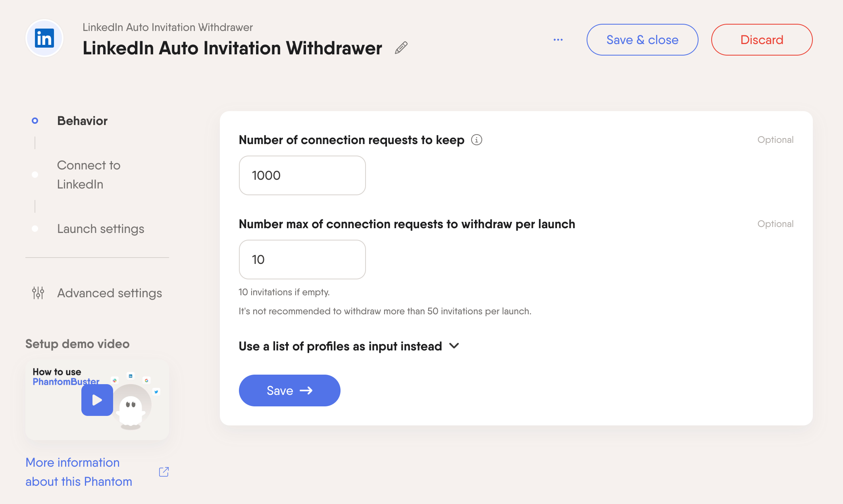Click the Advanced settings sliders icon
The image size is (843, 504).
coord(38,293)
